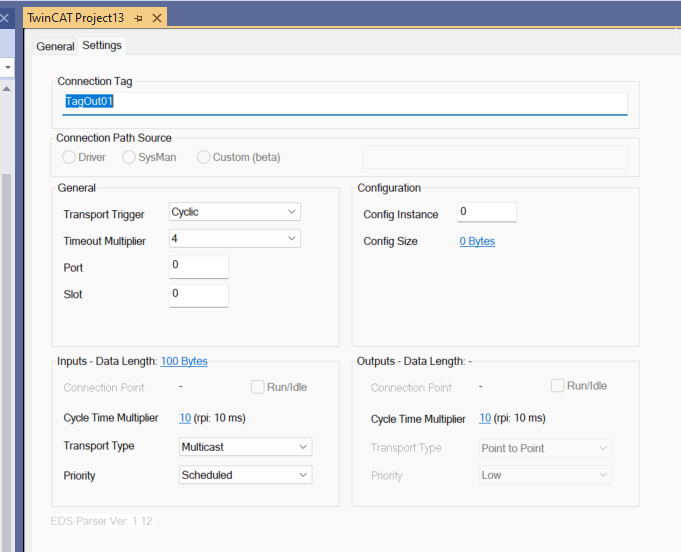Close the TwinCAT Project13 tab
Image resolution: width=681 pixels, height=552 pixels.
click(157, 18)
